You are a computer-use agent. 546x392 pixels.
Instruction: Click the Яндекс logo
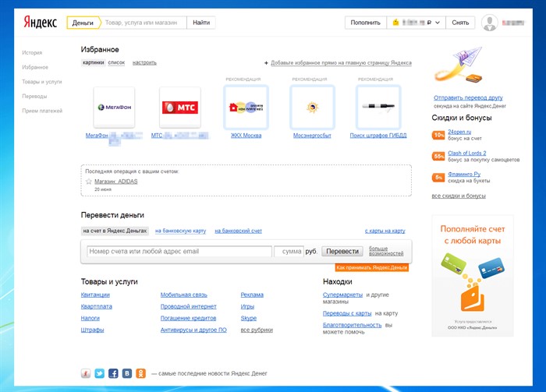[40, 23]
